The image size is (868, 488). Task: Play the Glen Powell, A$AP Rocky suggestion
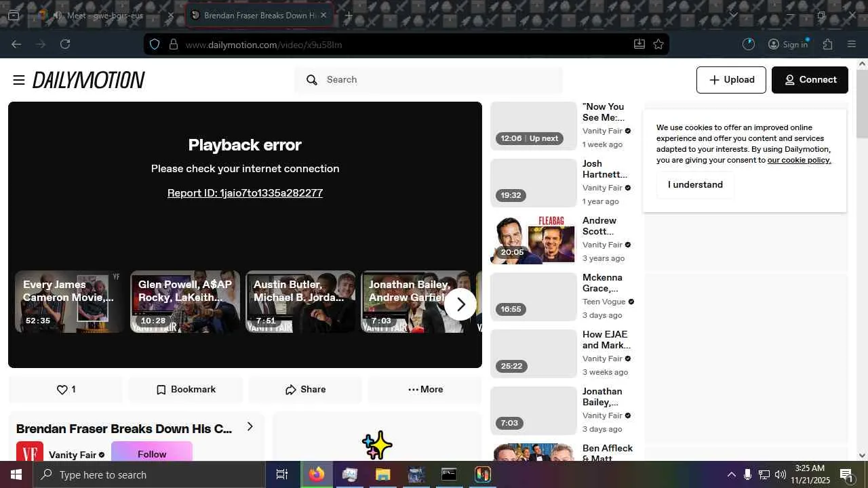(x=185, y=302)
